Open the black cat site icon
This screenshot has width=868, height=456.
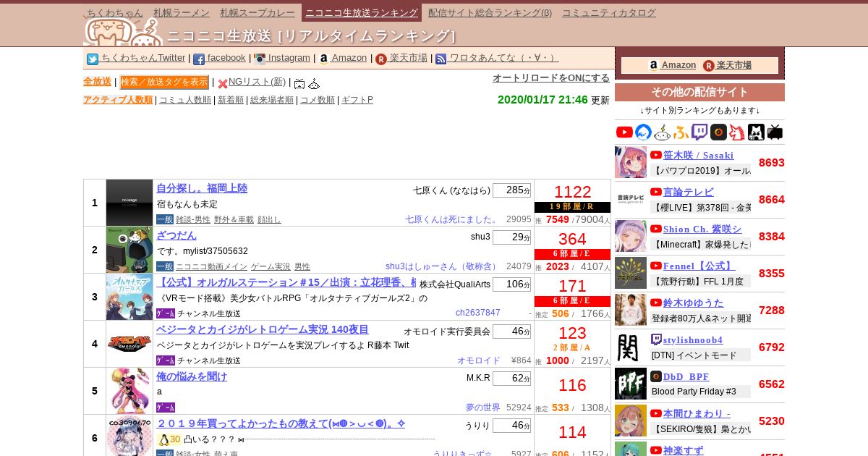tap(756, 132)
